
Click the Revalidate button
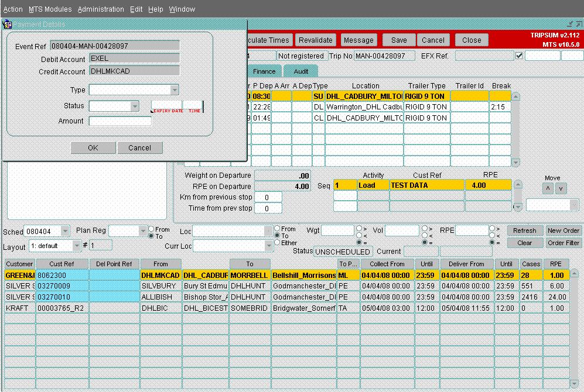point(316,40)
